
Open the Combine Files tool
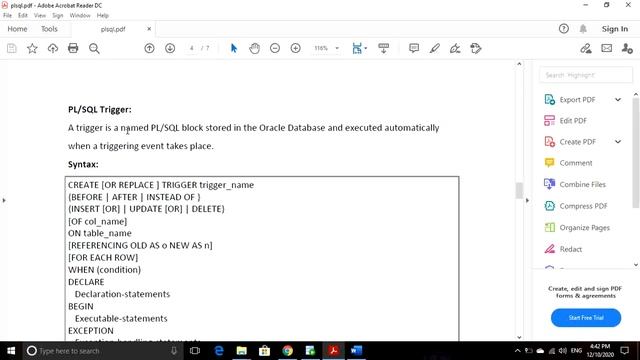point(575,184)
